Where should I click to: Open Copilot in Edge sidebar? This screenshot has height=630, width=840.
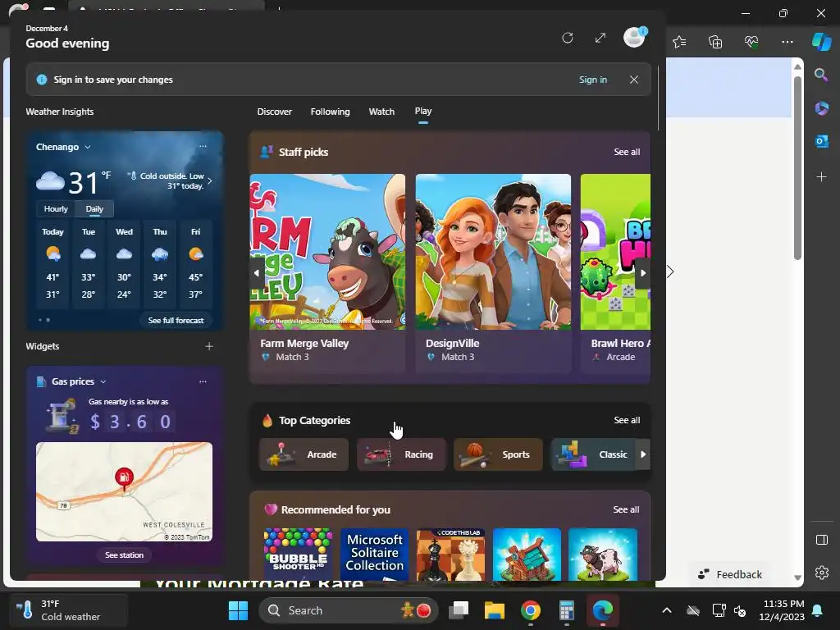[x=821, y=42]
